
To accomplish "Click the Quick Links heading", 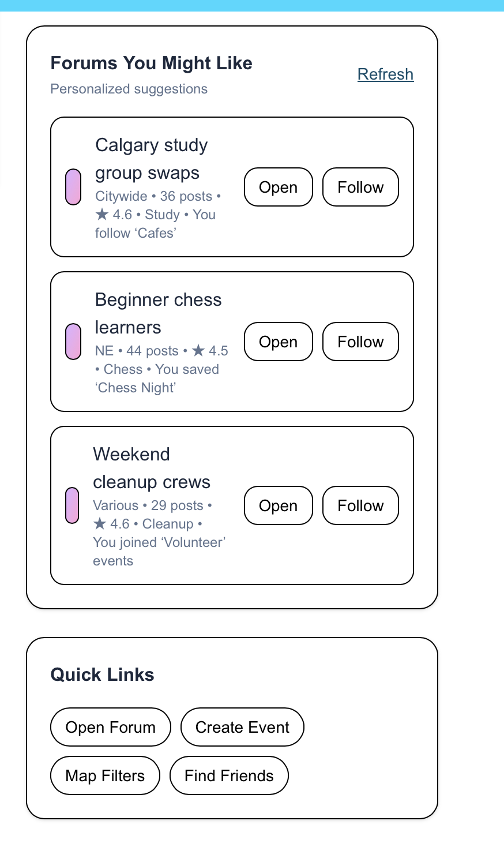I will (x=103, y=674).
